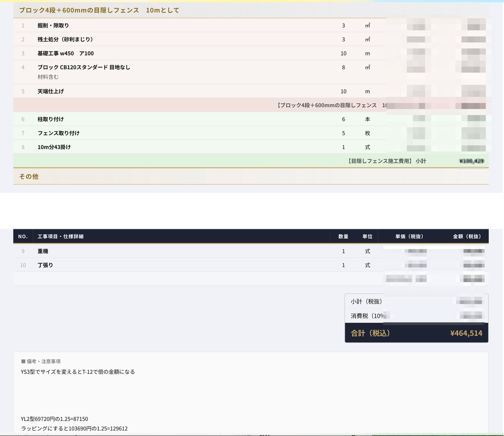Click the 目隠しフェンス施工費用 小計 row
Screen dimensions: 504x436
[x=251, y=160]
